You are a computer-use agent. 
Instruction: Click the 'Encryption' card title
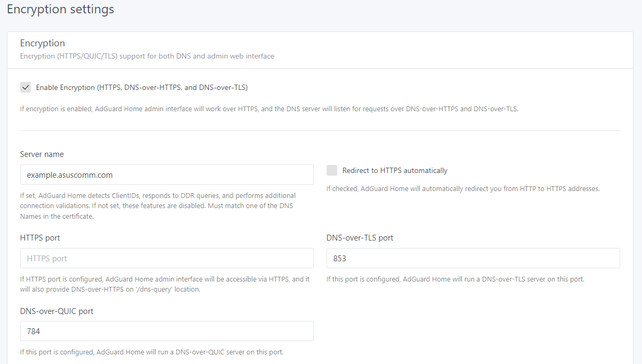[x=43, y=43]
